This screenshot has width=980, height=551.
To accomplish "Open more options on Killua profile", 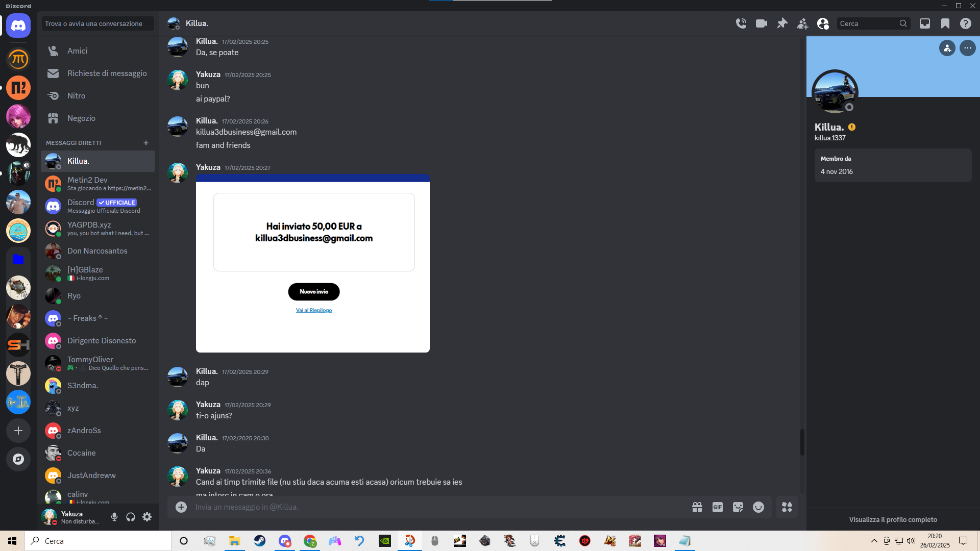I will [968, 48].
